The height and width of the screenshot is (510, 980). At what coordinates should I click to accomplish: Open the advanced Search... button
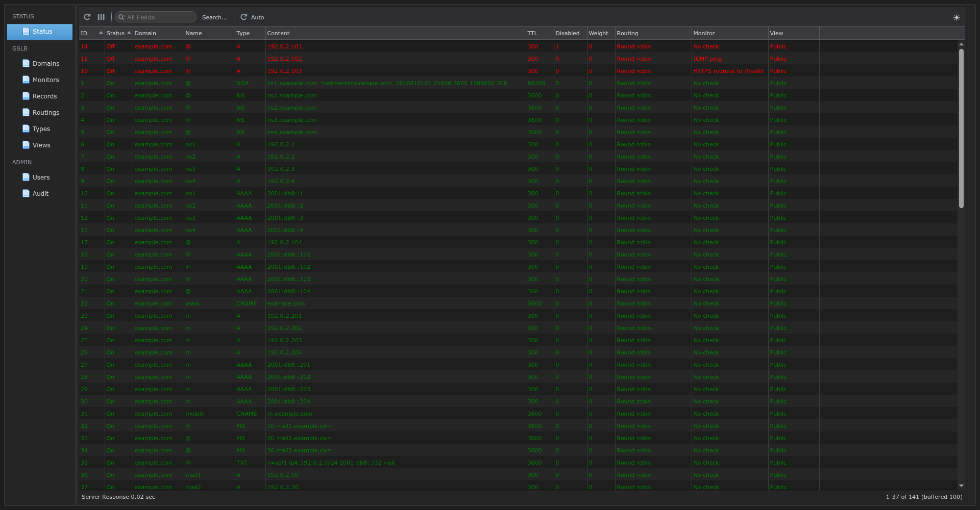(215, 17)
